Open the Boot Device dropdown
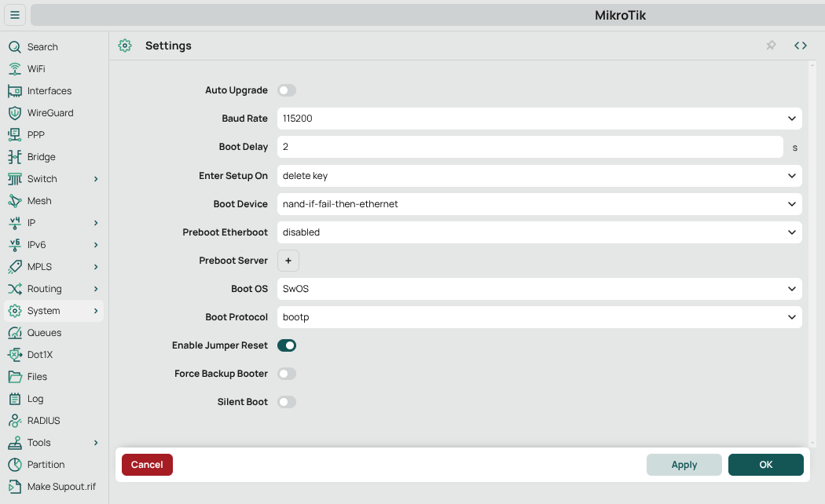The width and height of the screenshot is (825, 504). (539, 204)
